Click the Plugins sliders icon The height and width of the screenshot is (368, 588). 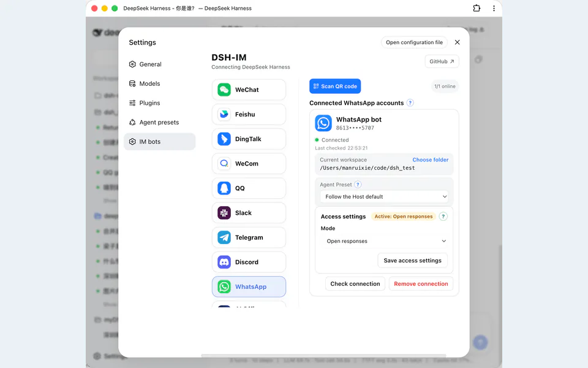pyautogui.click(x=132, y=103)
